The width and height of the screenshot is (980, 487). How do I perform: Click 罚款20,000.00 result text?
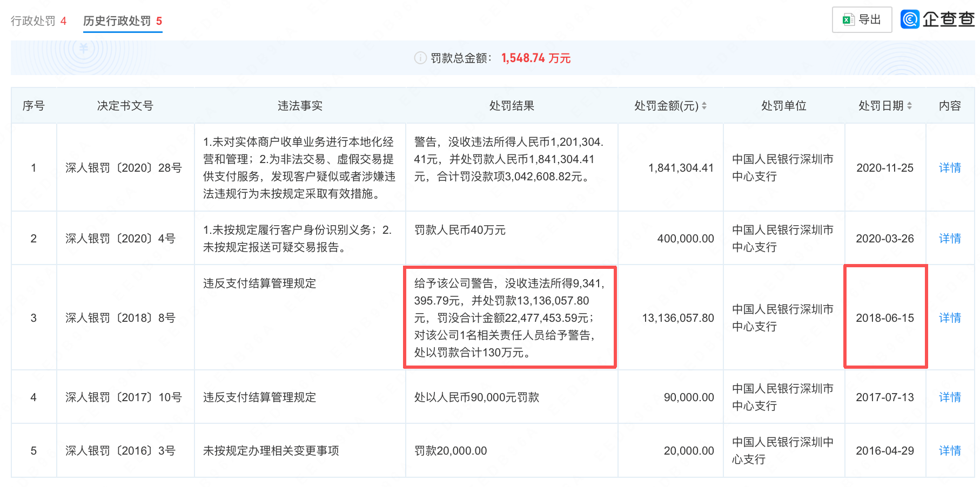[451, 451]
